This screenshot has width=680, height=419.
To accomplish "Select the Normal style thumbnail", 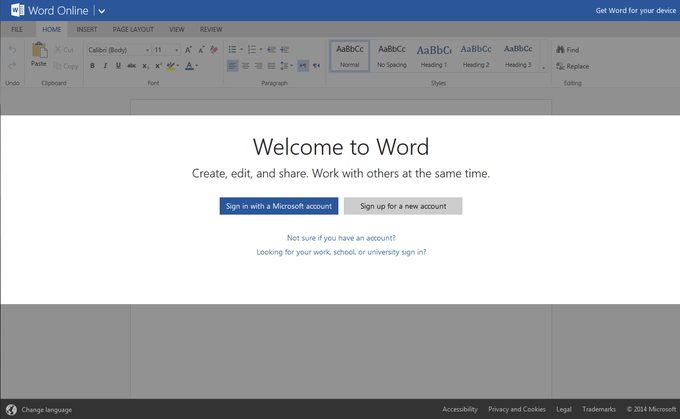I will (x=350, y=56).
